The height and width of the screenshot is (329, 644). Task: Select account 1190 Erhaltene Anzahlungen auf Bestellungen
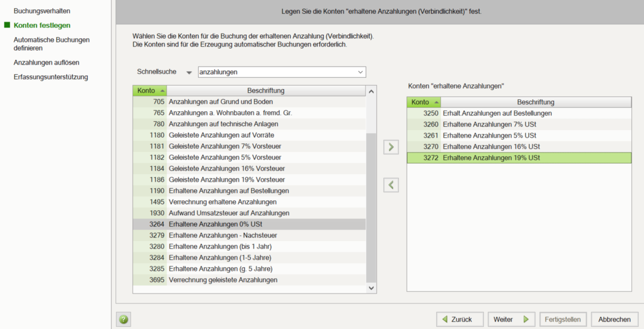pyautogui.click(x=229, y=190)
